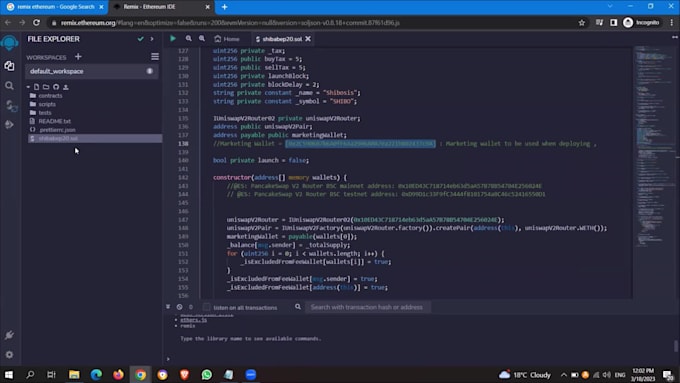Show hidden system tray icons
Screen dimensions: 680x383
pyautogui.click(x=563, y=375)
